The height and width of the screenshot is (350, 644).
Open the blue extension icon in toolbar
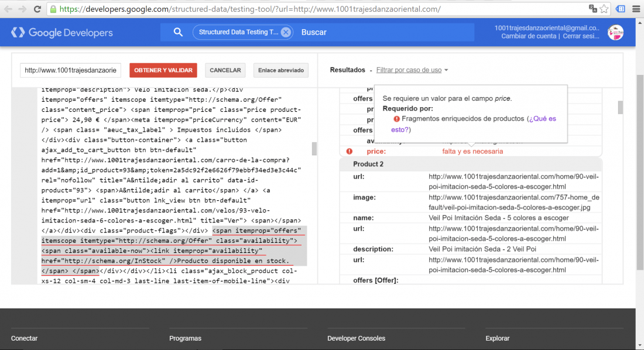[620, 9]
